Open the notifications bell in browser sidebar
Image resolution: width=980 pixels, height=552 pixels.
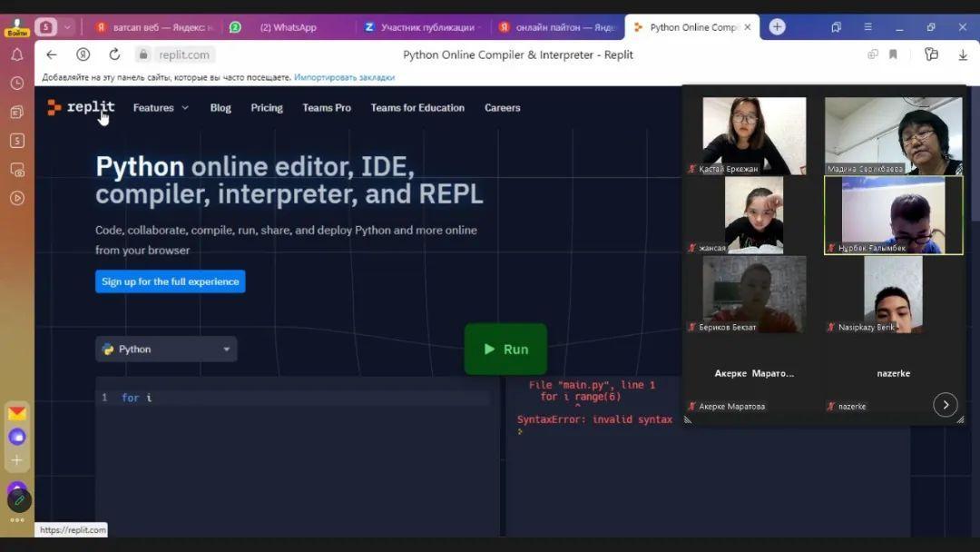coord(17,55)
